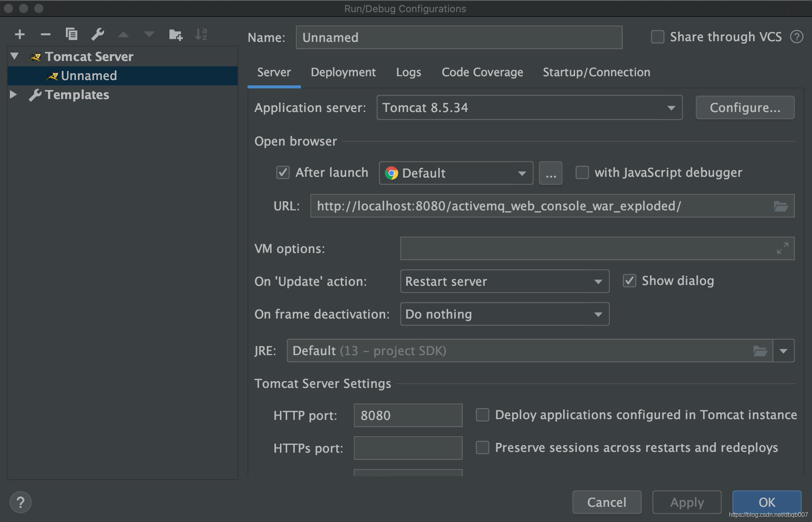Click the HTTPs port field

tap(408, 448)
